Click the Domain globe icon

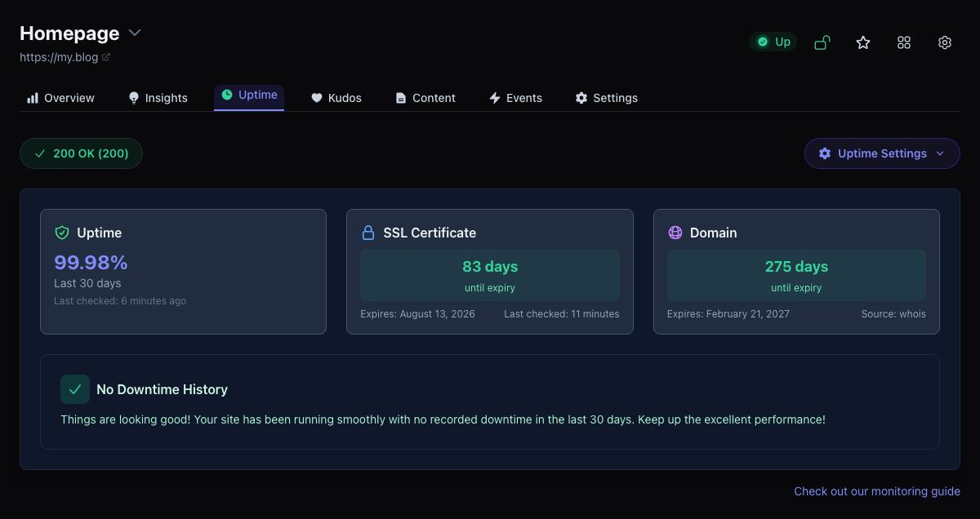675,233
